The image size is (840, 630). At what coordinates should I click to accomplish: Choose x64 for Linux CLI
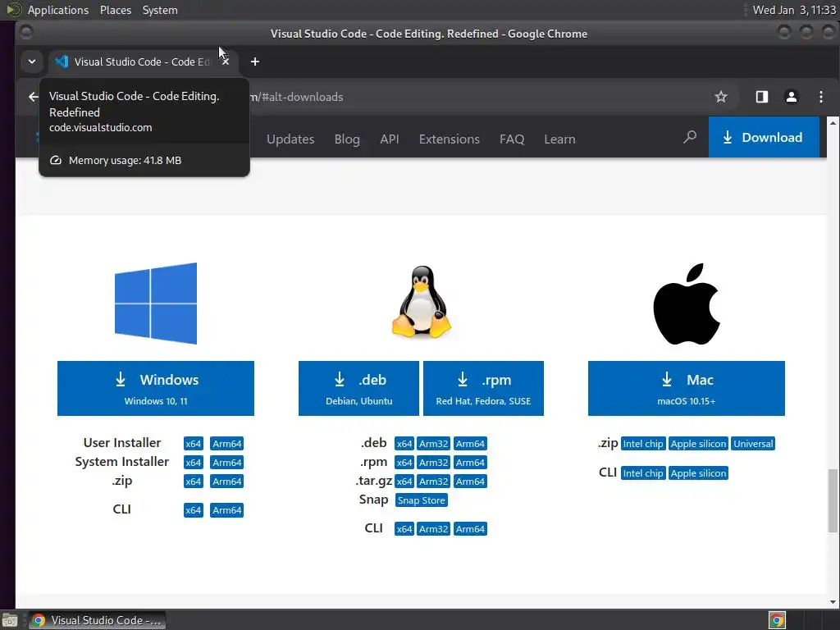pyautogui.click(x=404, y=529)
